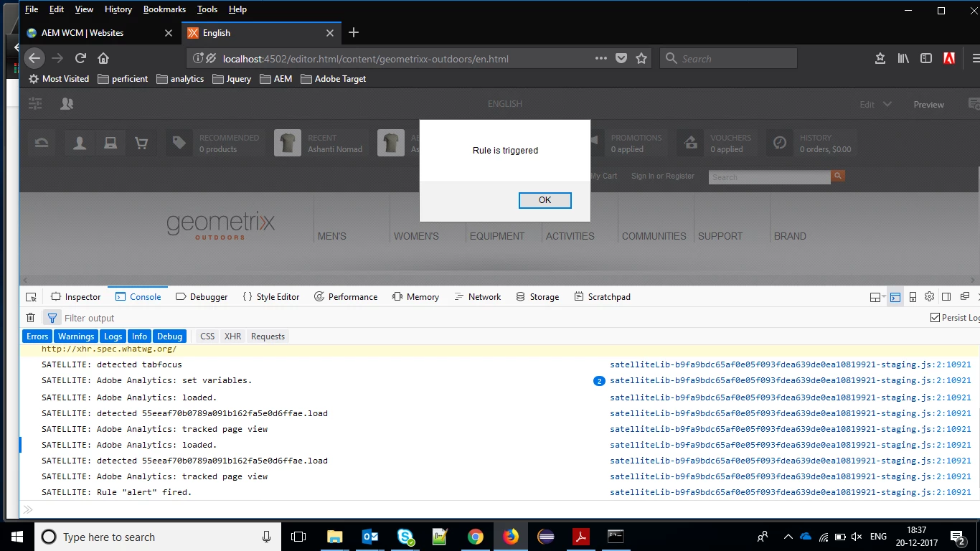This screenshot has width=980, height=551.
Task: Open the Bookmarks menu in menu bar
Action: [164, 9]
